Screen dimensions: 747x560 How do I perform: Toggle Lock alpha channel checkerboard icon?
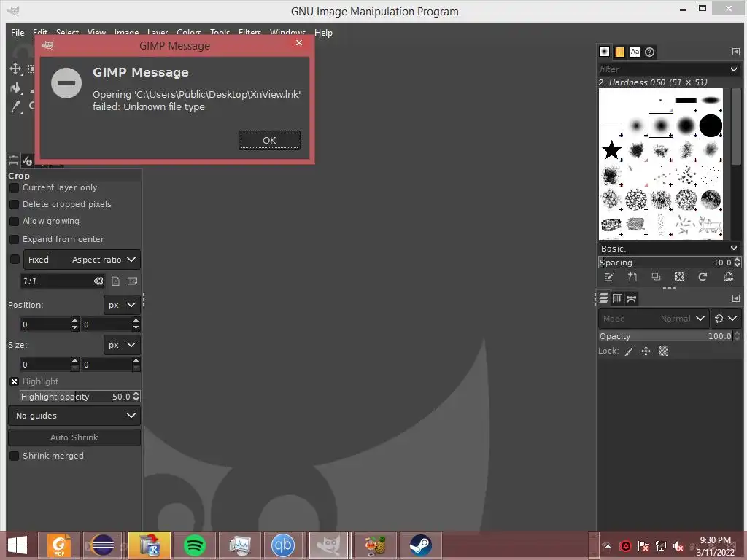click(663, 351)
